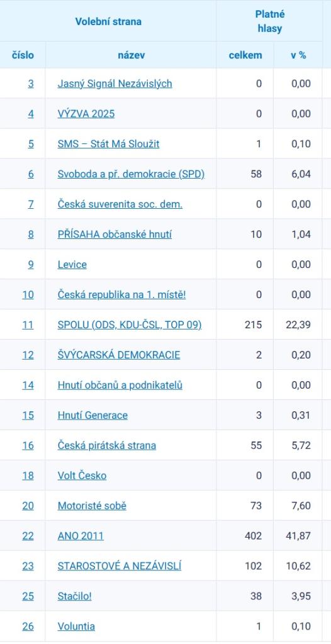Click the Česká pirátská strana link
Screen dimensions: 331x644
107,446
